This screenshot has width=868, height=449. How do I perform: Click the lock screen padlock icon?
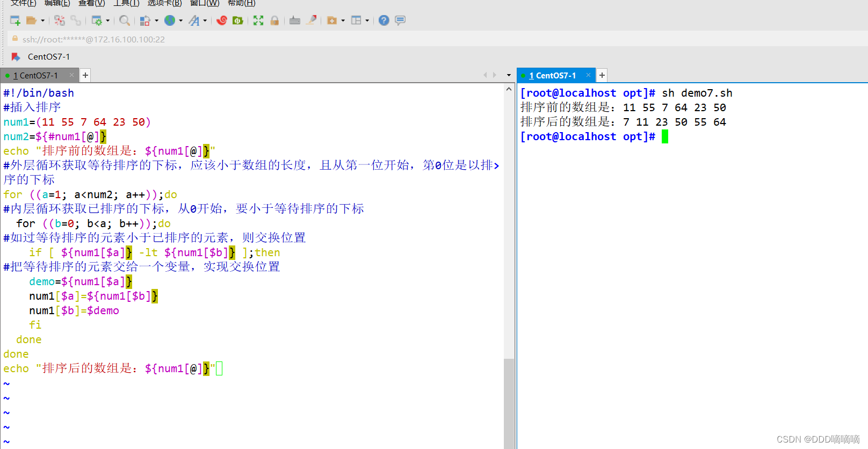click(274, 20)
